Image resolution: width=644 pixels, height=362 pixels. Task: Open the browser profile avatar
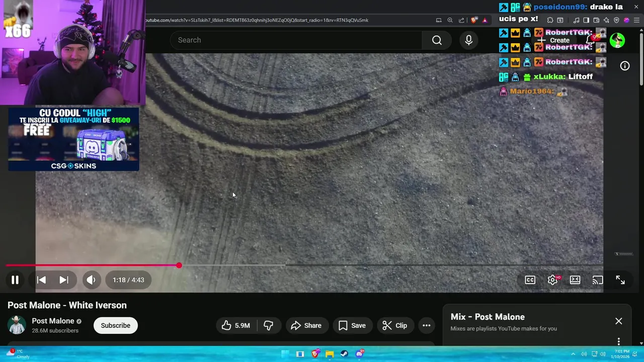coord(626,20)
